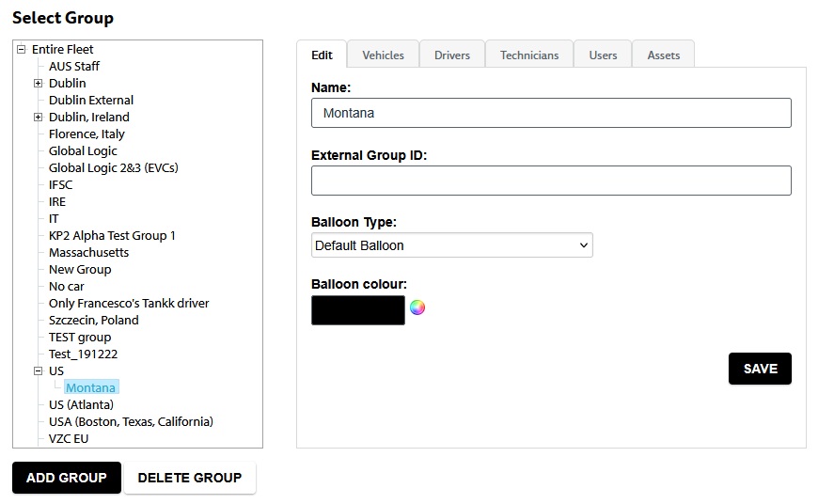This screenshot has width=834, height=504.
Task: Select the New Group entry
Action: point(80,270)
